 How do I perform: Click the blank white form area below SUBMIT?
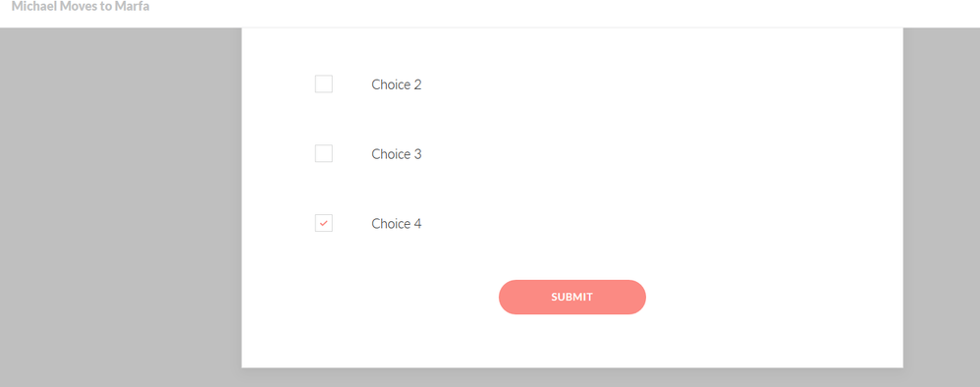coord(572,341)
